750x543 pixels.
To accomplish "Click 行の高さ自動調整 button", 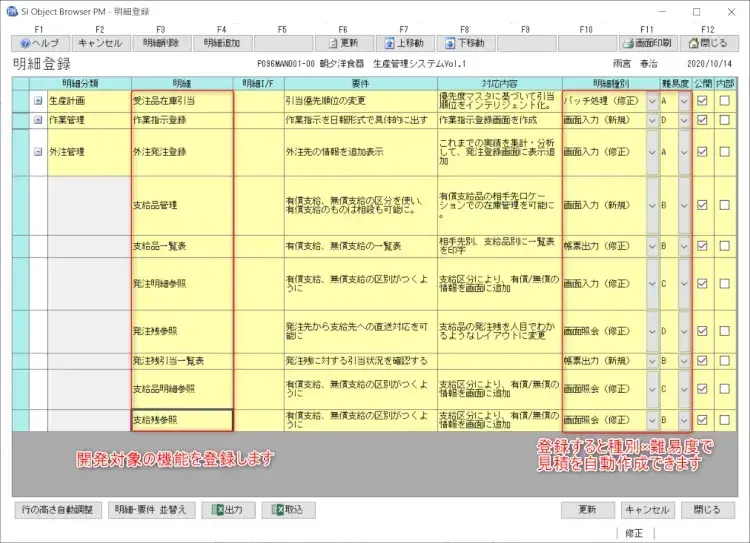I will pos(57,510).
